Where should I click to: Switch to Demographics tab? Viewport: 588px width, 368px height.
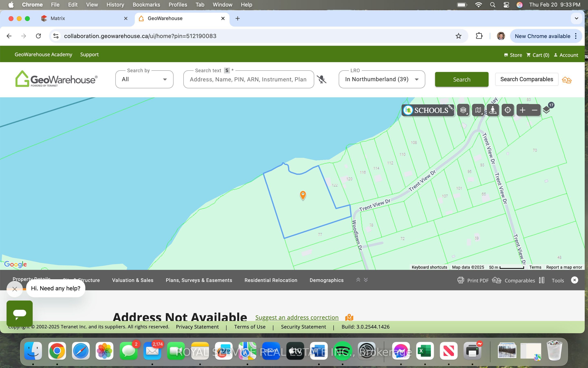[x=326, y=280]
